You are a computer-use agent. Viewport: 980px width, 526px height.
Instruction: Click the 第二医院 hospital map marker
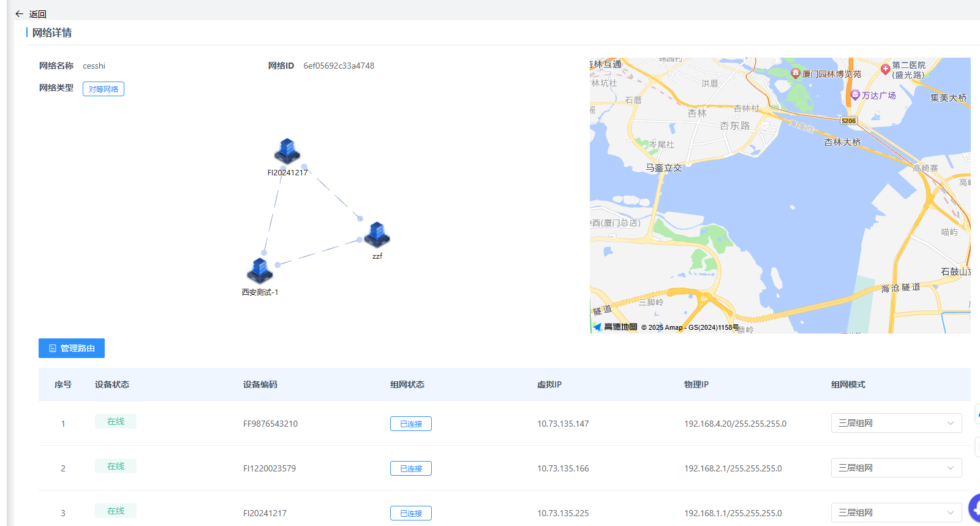tap(885, 69)
